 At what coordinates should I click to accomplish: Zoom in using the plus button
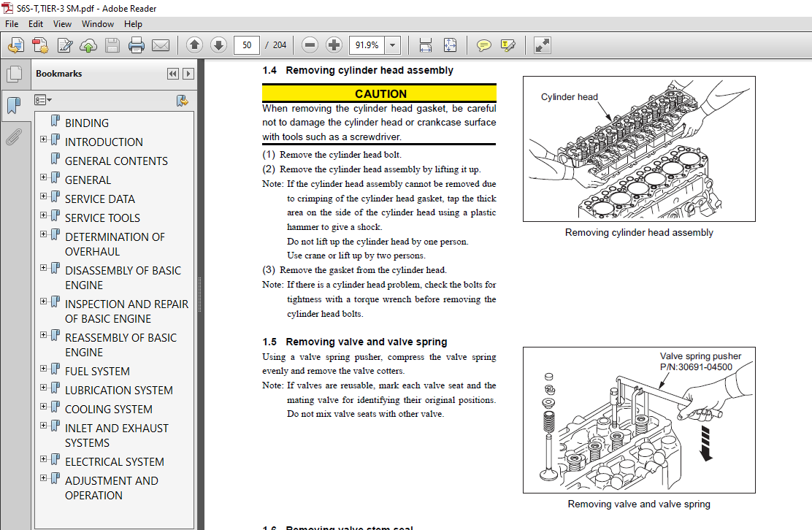tap(334, 45)
